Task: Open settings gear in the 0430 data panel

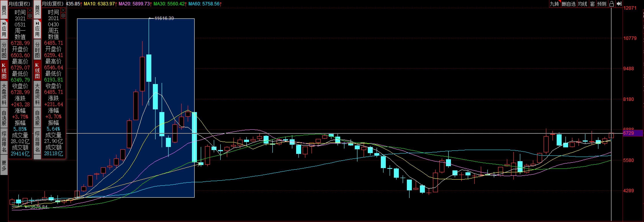Action: pos(63,16)
